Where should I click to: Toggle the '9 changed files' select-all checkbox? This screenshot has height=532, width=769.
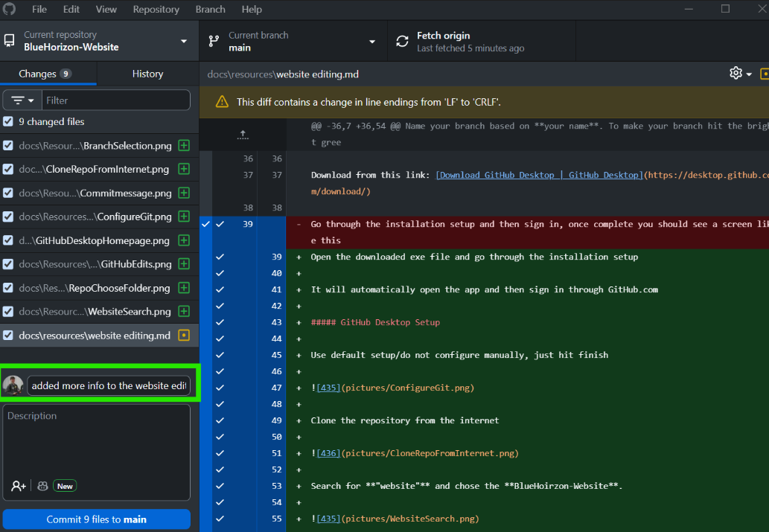8,121
